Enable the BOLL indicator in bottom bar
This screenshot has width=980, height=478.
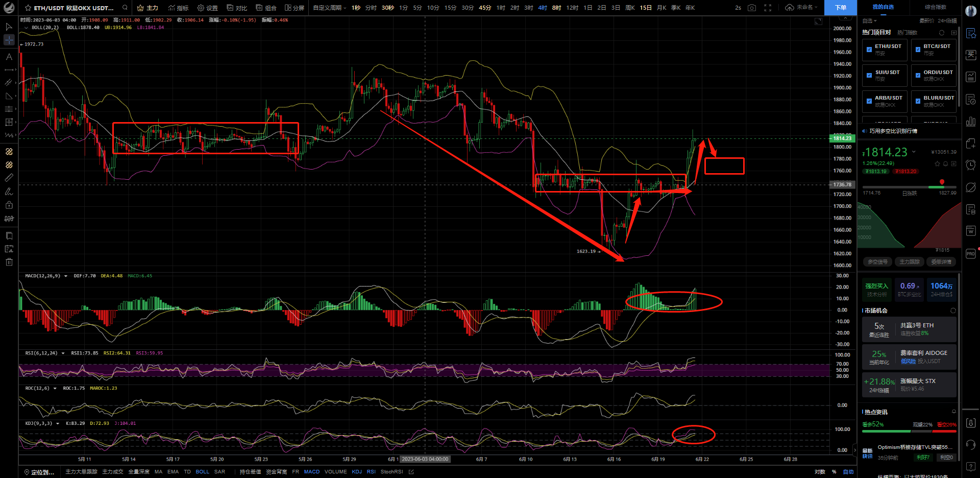point(202,472)
